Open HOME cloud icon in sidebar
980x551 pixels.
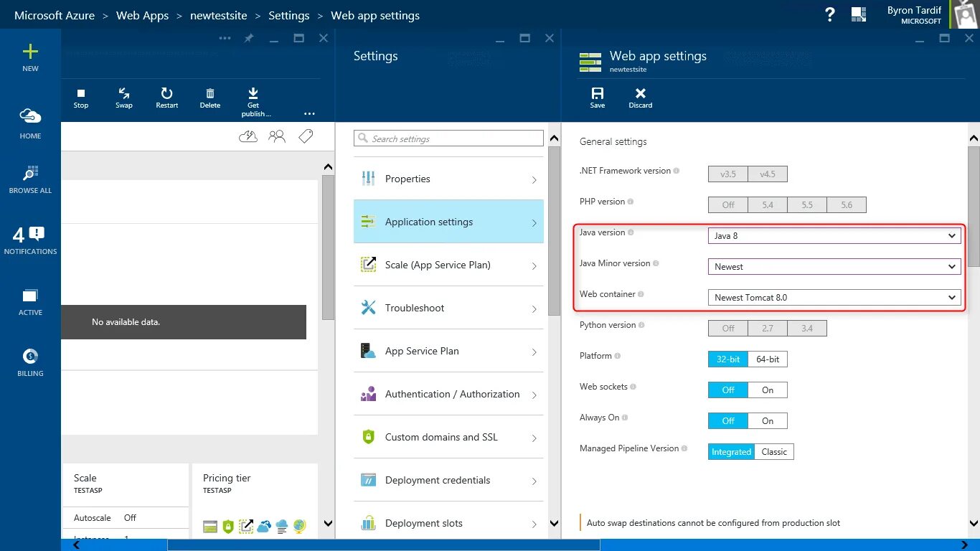tap(30, 116)
